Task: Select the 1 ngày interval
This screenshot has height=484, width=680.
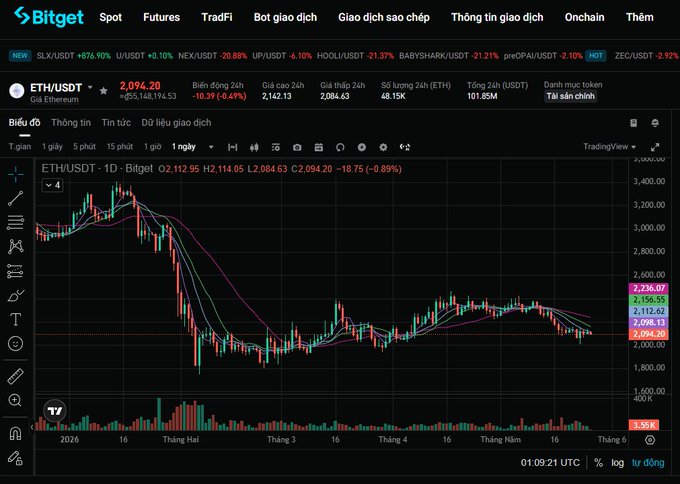Action: point(183,147)
